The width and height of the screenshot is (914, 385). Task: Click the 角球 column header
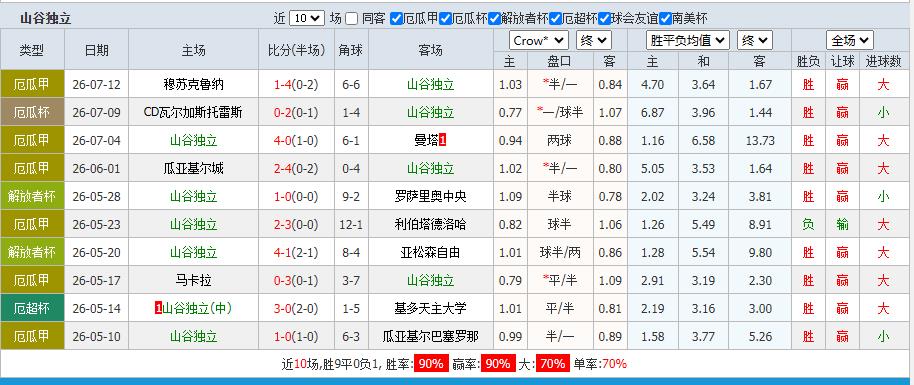(x=351, y=50)
